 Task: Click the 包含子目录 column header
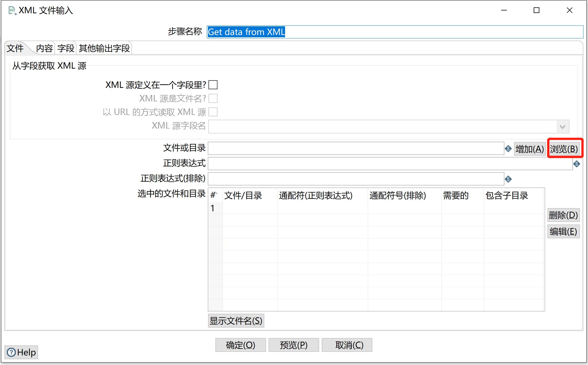click(x=514, y=195)
